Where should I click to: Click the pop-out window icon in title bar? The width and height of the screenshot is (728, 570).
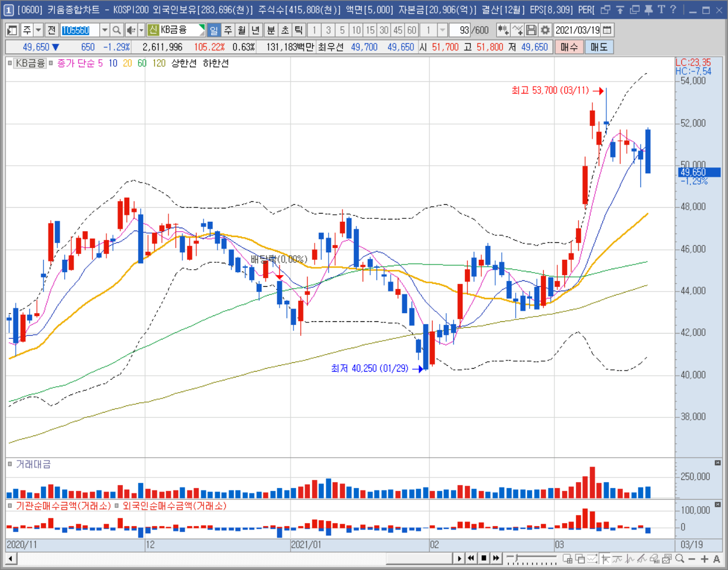pyautogui.click(x=606, y=10)
